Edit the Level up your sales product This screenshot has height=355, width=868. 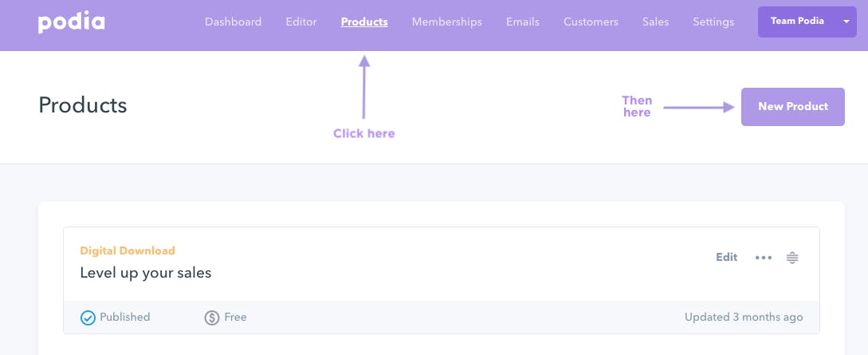[x=726, y=257]
